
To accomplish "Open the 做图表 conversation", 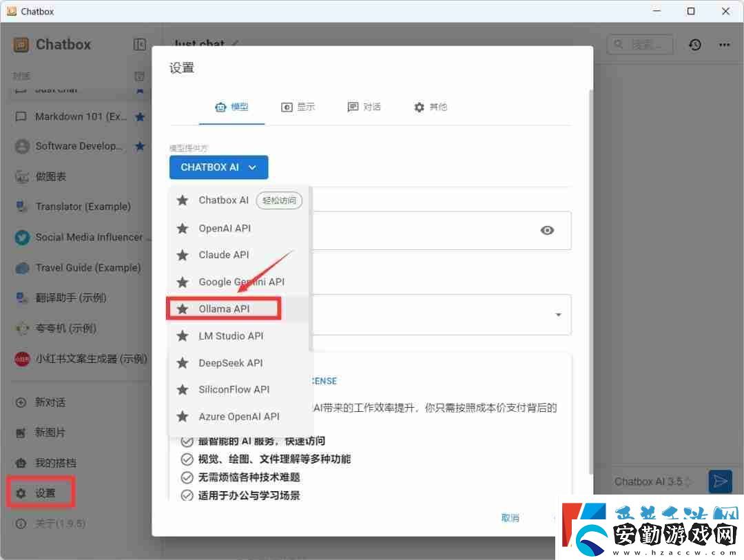I will pos(80,176).
